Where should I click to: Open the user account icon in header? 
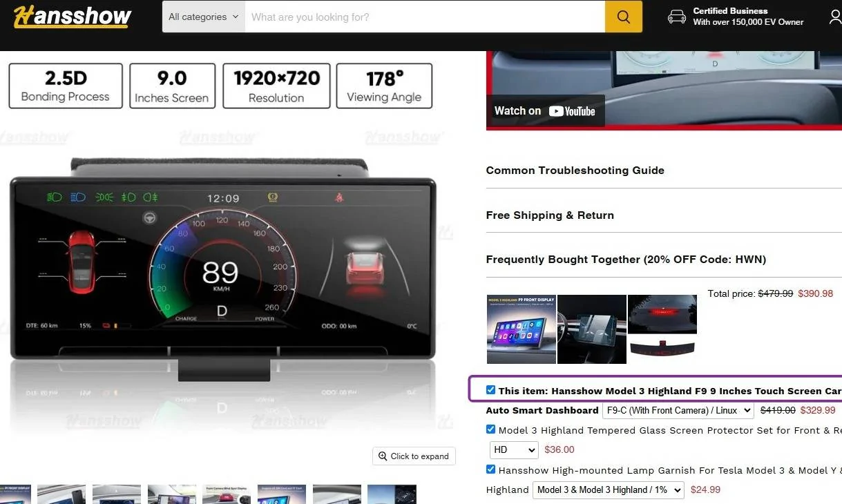836,17
